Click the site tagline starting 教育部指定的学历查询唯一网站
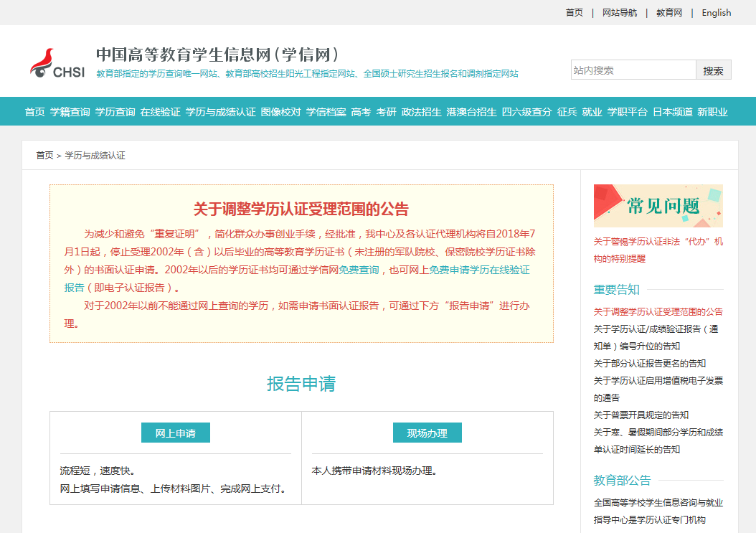Image resolution: width=756 pixels, height=533 pixels. pos(307,74)
